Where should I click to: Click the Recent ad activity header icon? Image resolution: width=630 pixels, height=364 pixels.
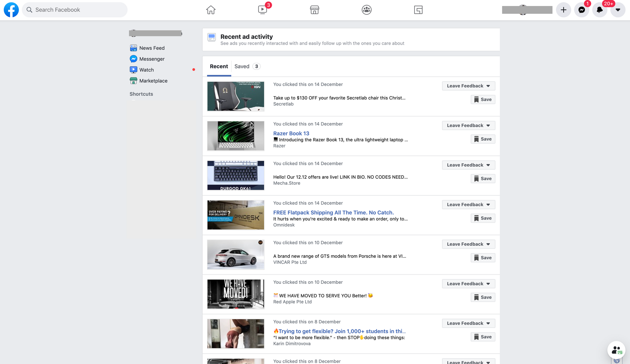pos(212,37)
